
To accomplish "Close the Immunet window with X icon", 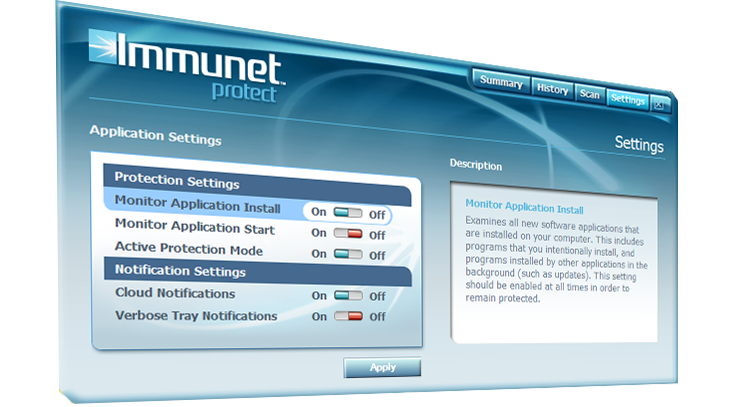I will 660,105.
